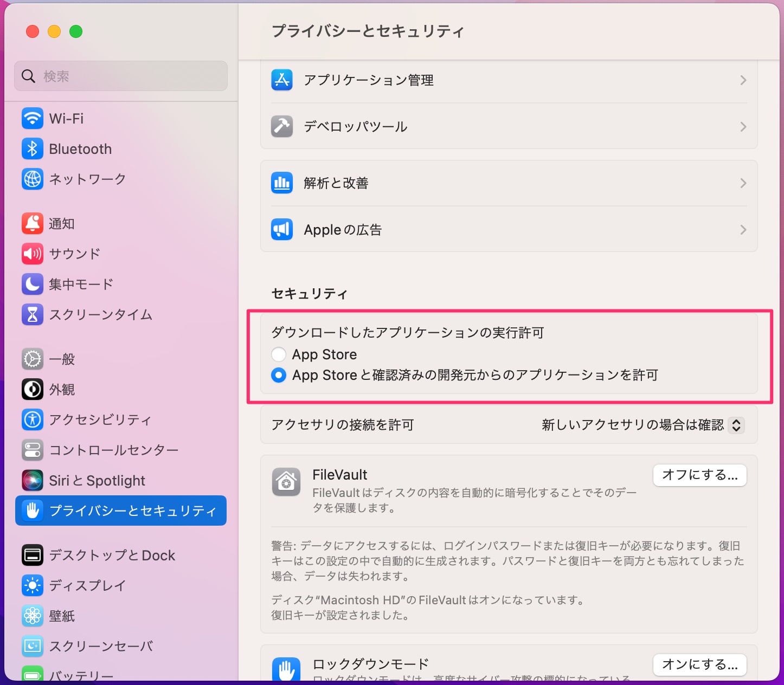Click into the 検索 search field
Screen dimensions: 784x685
pos(121,76)
